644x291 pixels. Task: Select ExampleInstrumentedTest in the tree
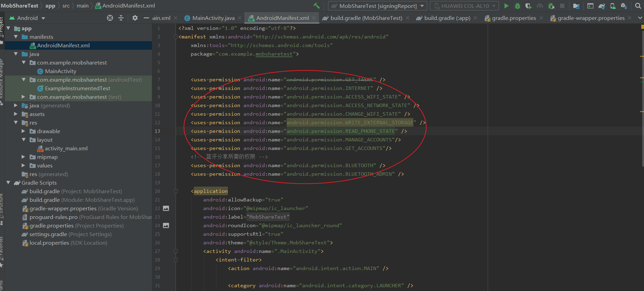click(78, 88)
